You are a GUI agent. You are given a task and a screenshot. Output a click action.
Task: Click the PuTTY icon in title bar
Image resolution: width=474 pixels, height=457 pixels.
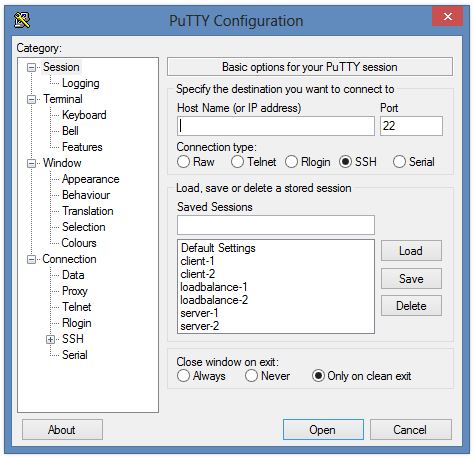[22, 20]
